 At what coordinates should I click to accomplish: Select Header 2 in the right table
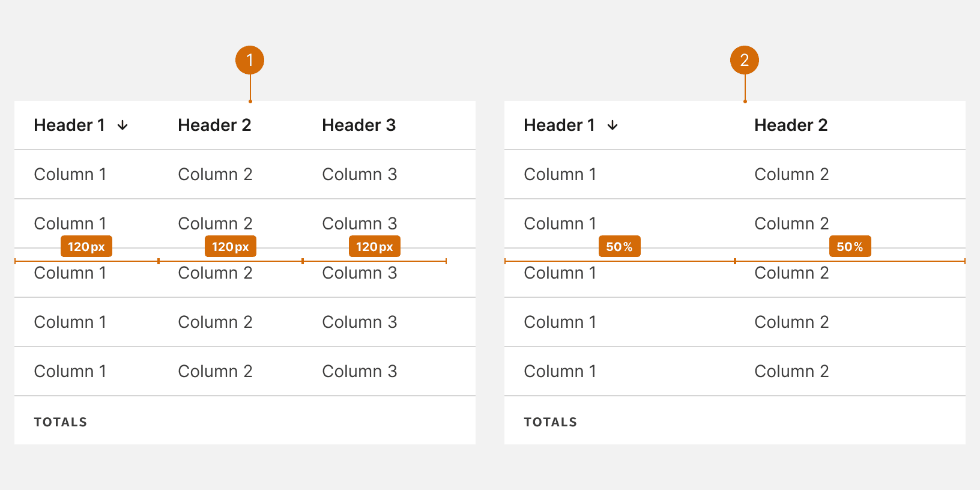coord(791,125)
